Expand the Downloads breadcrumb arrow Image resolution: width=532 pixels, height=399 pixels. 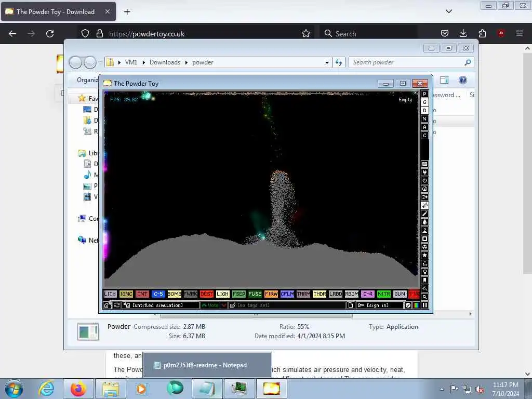pyautogui.click(x=187, y=62)
